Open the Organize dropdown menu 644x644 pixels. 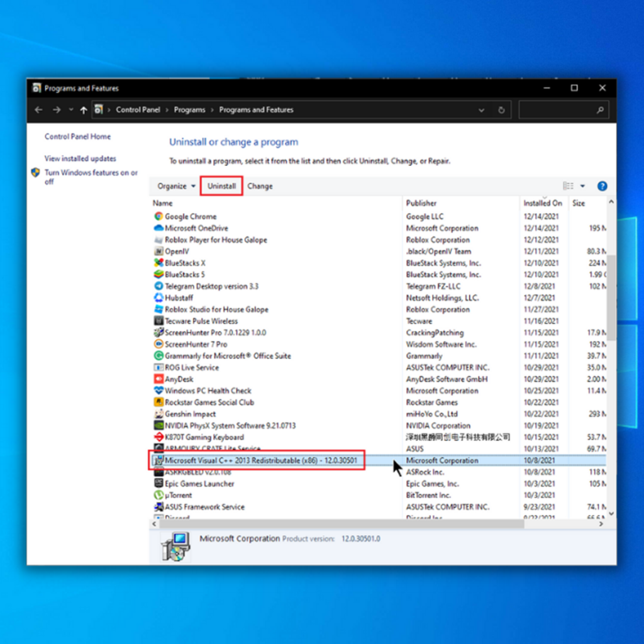coord(176,186)
